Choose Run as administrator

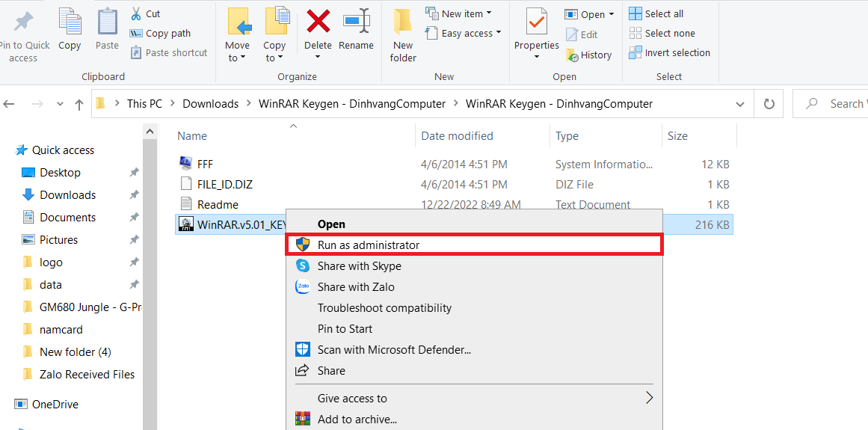[x=475, y=245]
